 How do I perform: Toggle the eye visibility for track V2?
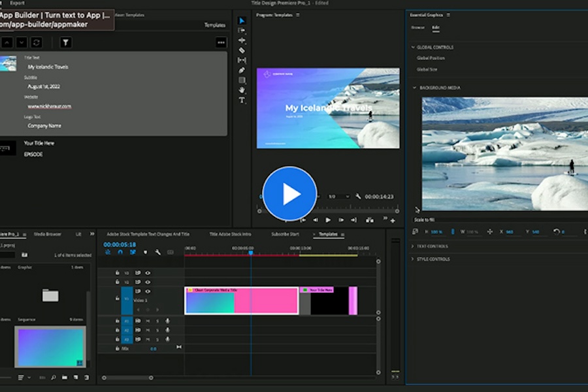pos(148,282)
